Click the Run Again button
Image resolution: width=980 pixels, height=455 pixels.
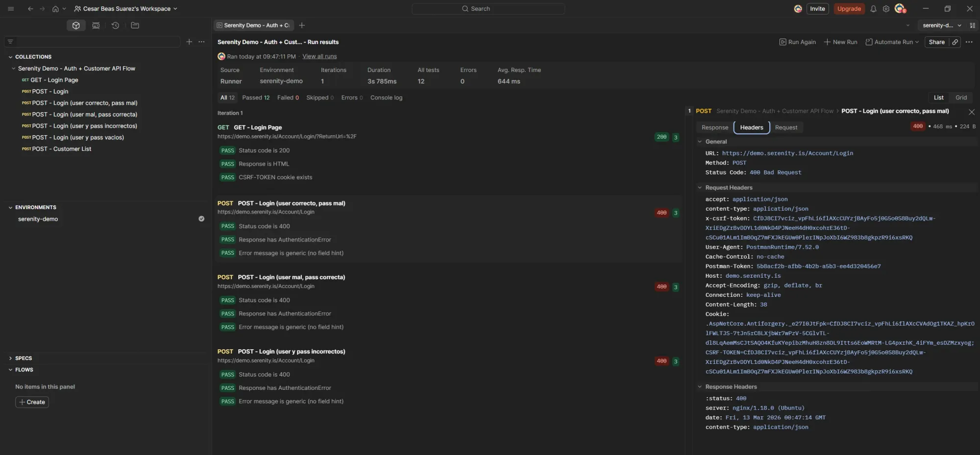pos(797,42)
